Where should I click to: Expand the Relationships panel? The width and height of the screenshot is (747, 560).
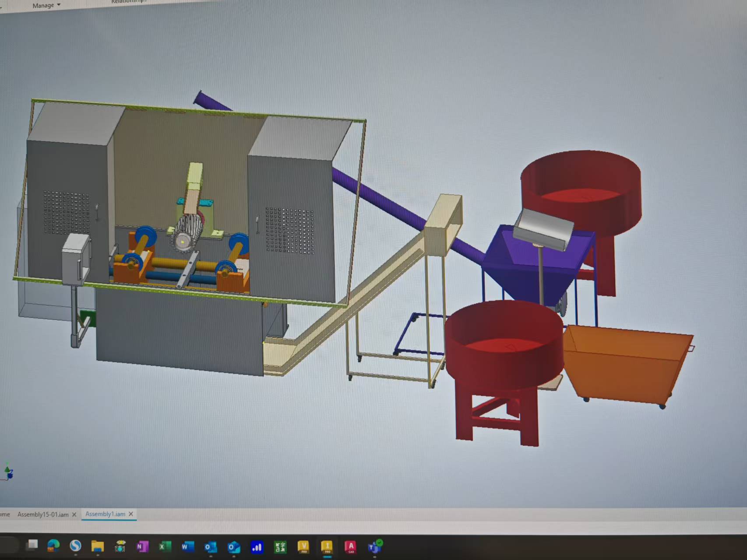[128, 1]
